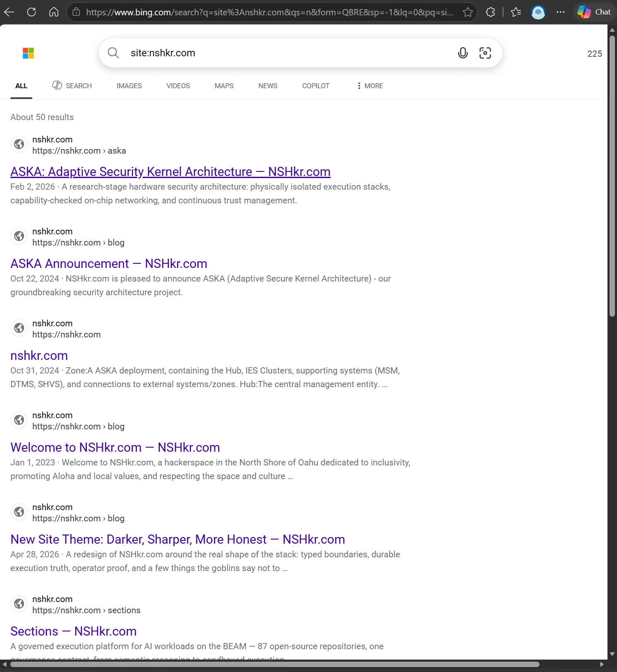Click globe favicon of Sections result
The width and height of the screenshot is (617, 672).
pos(19,604)
